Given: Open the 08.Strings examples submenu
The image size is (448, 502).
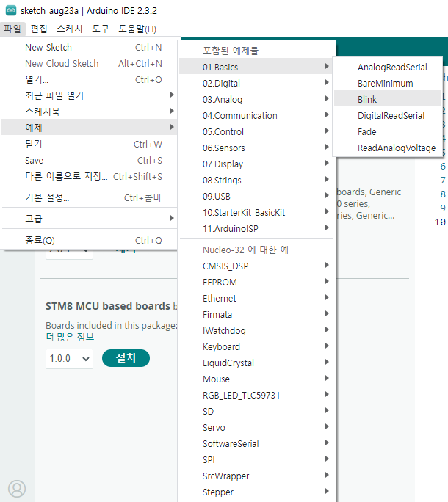Looking at the screenshot, I should (256, 181).
